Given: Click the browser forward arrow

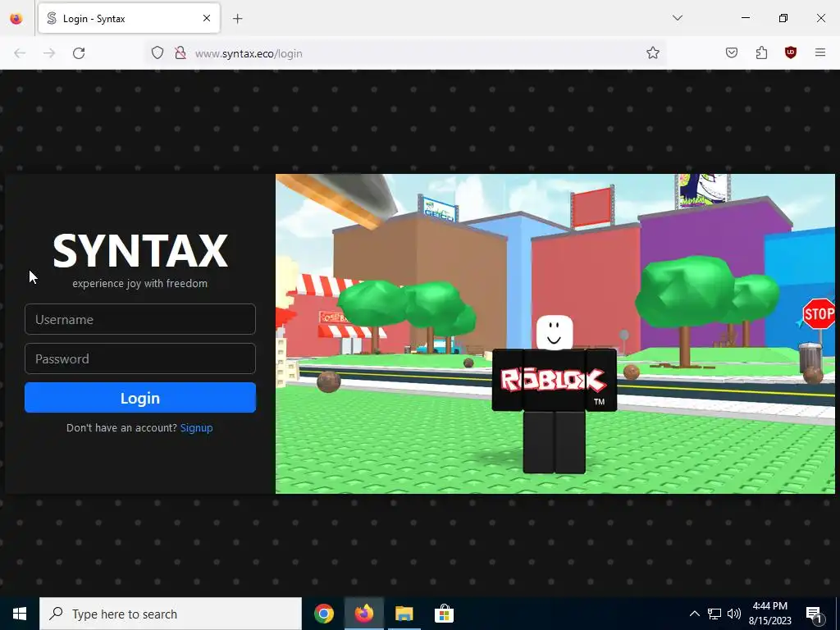Looking at the screenshot, I should point(49,53).
